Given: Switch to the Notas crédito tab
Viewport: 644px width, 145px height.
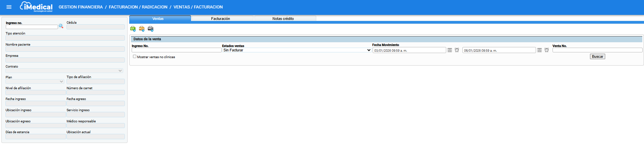Looking at the screenshot, I should click(283, 19).
